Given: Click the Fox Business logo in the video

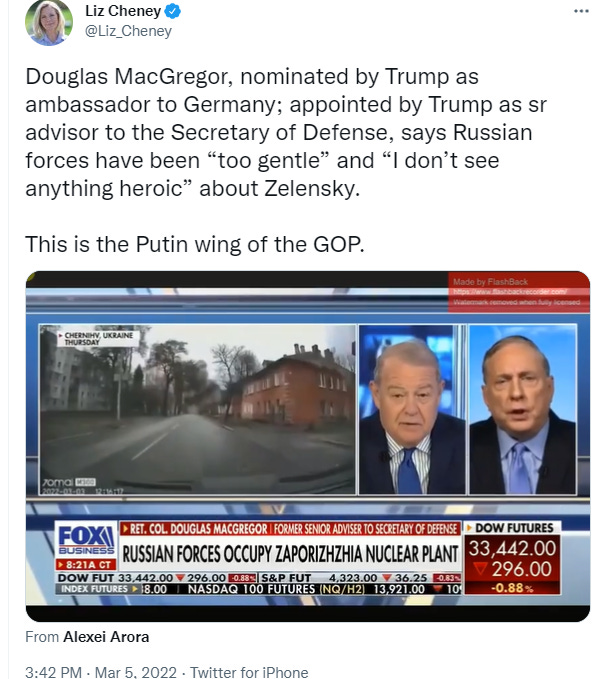Looking at the screenshot, I should [86, 540].
